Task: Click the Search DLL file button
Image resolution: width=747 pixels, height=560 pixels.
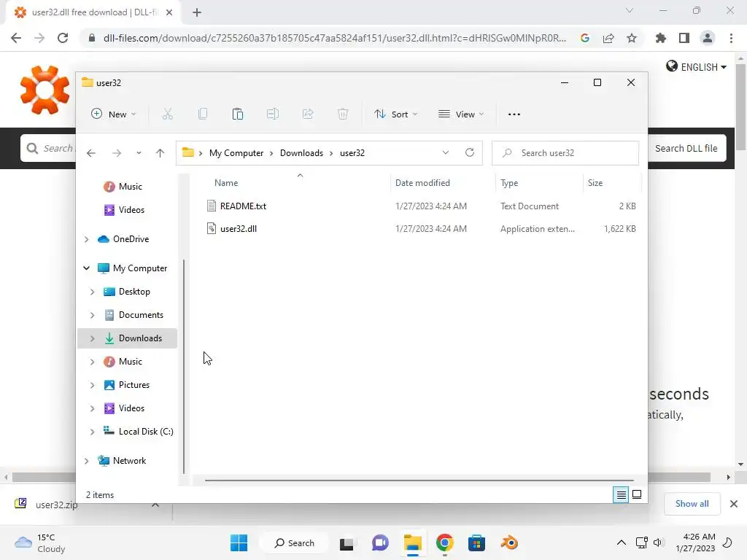Action: tap(686, 148)
